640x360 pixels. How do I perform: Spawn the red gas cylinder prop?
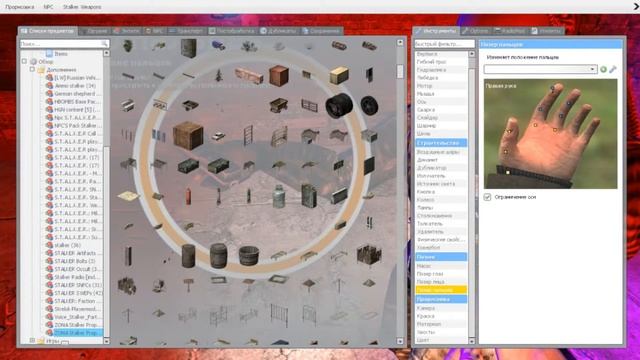tap(188, 196)
